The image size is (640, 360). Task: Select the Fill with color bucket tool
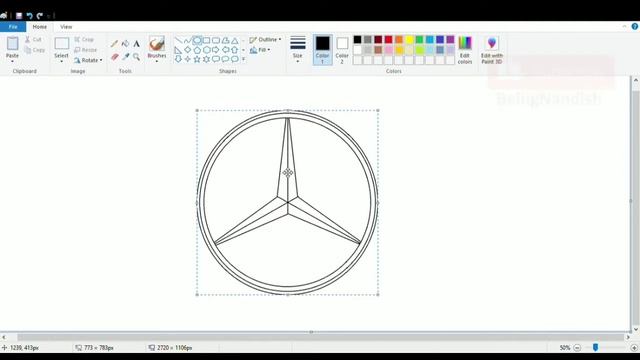[x=125, y=44]
